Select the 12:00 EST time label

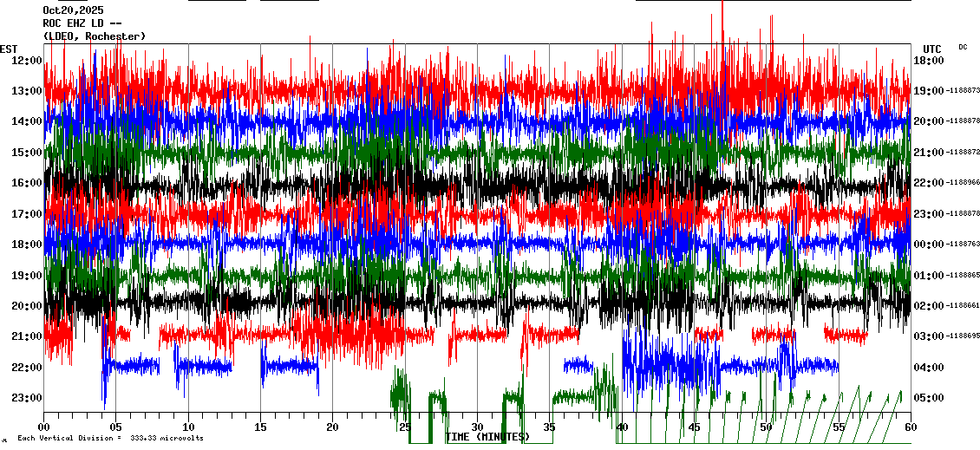pos(27,61)
